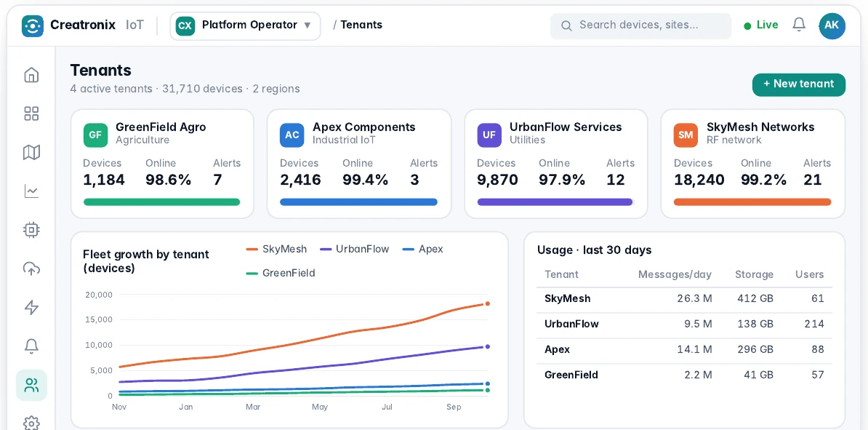Click the UF UrbanFlow Services badge
This screenshot has height=430, width=868.
point(489,135)
